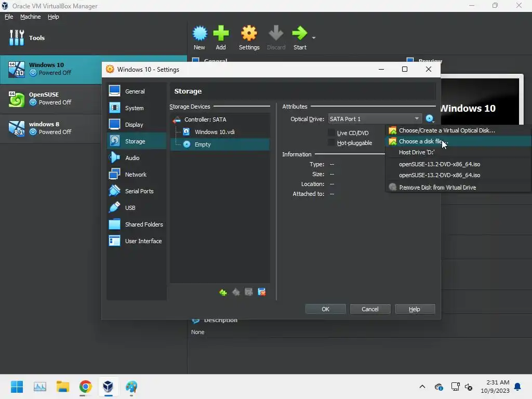Open the User Interface settings category
532x399 pixels.
(137, 241)
